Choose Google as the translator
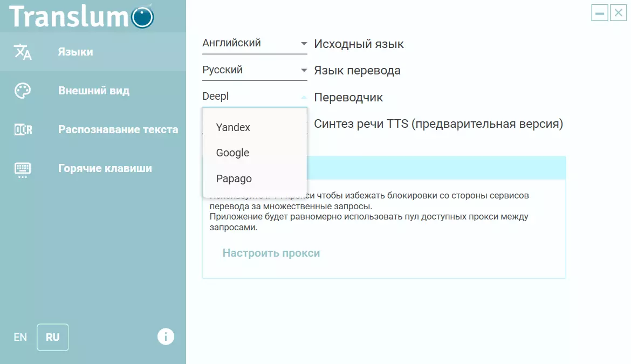This screenshot has width=631, height=364. (255, 153)
